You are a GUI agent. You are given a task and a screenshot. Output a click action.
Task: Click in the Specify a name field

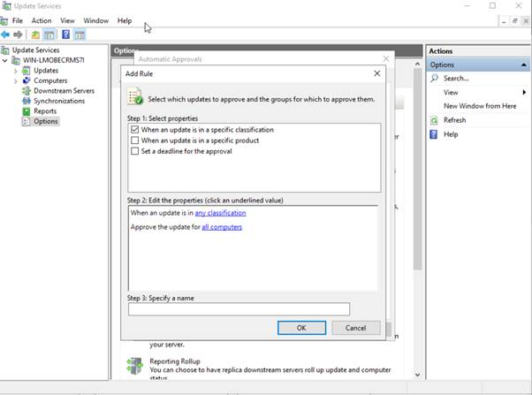239,309
